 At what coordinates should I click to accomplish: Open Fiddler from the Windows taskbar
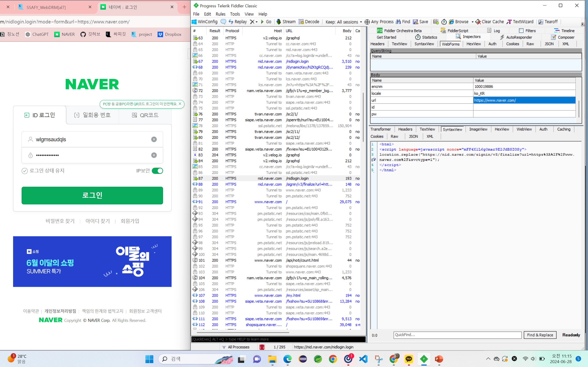point(424,359)
